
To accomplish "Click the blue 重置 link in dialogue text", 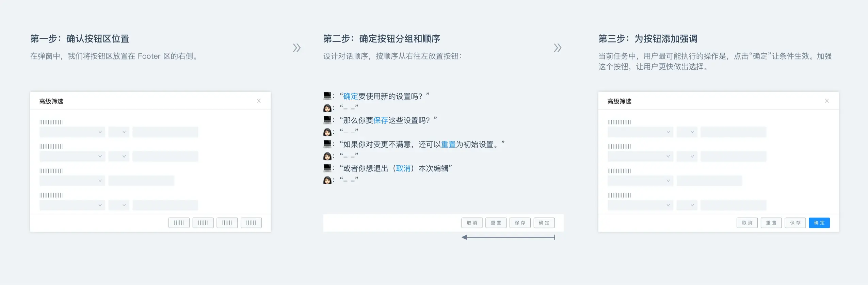I will [x=448, y=144].
